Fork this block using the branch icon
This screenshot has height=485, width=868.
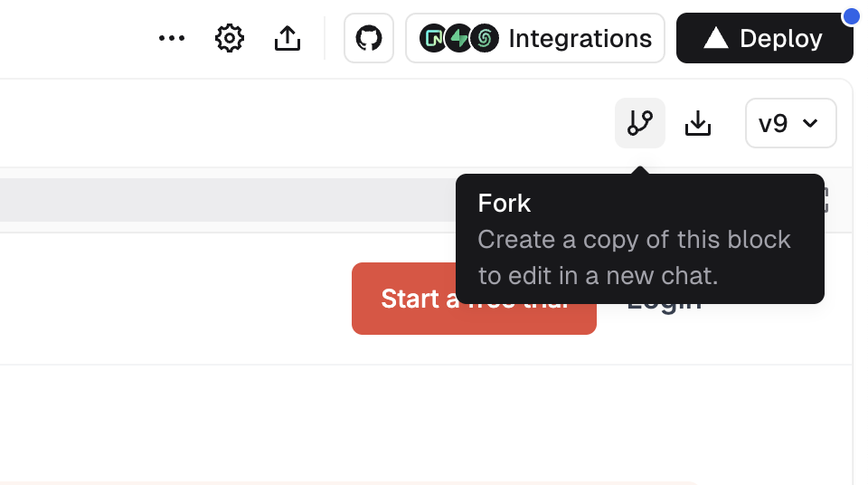pos(640,123)
